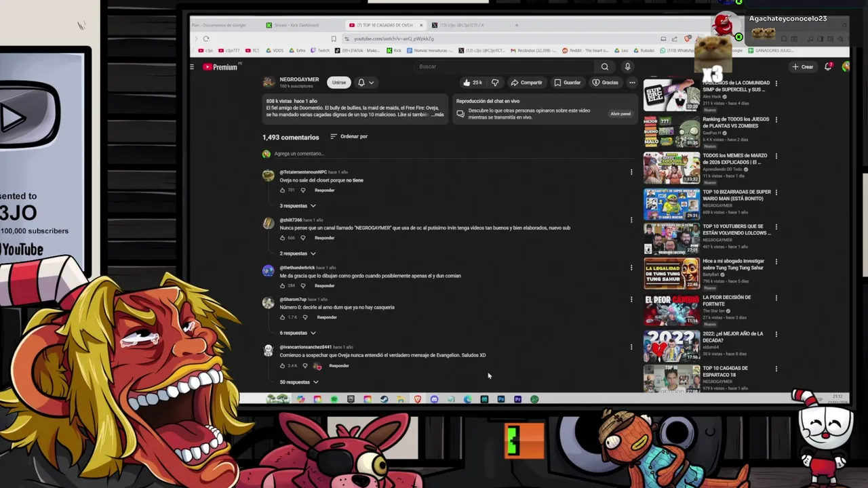Expand 6 respuestas under @Sharom7up comment

coord(298,333)
